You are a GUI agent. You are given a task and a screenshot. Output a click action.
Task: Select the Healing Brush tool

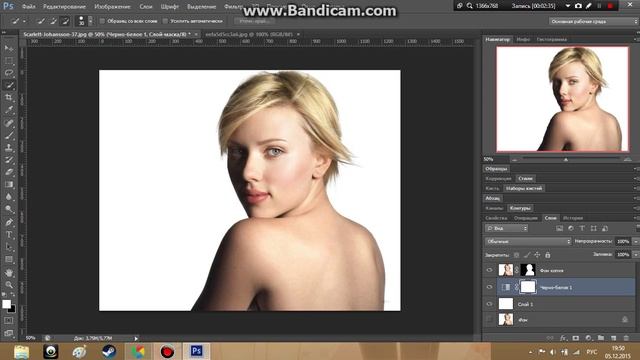(9, 123)
